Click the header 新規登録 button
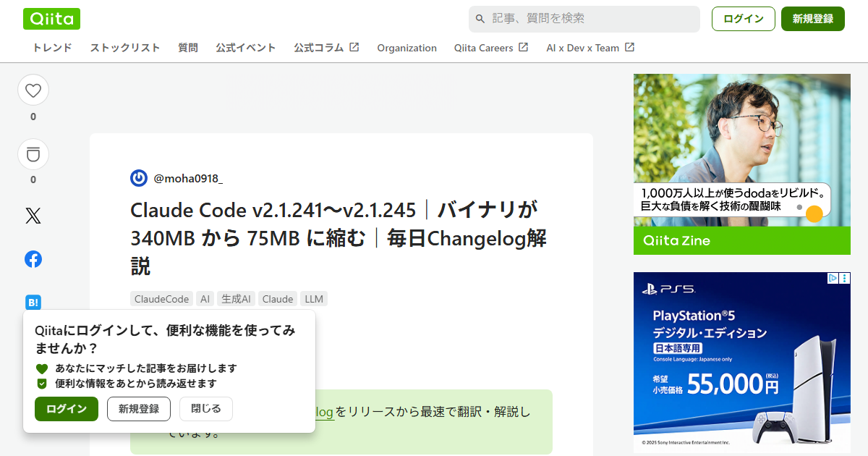Viewport: 868px width, 456px height. (x=813, y=19)
